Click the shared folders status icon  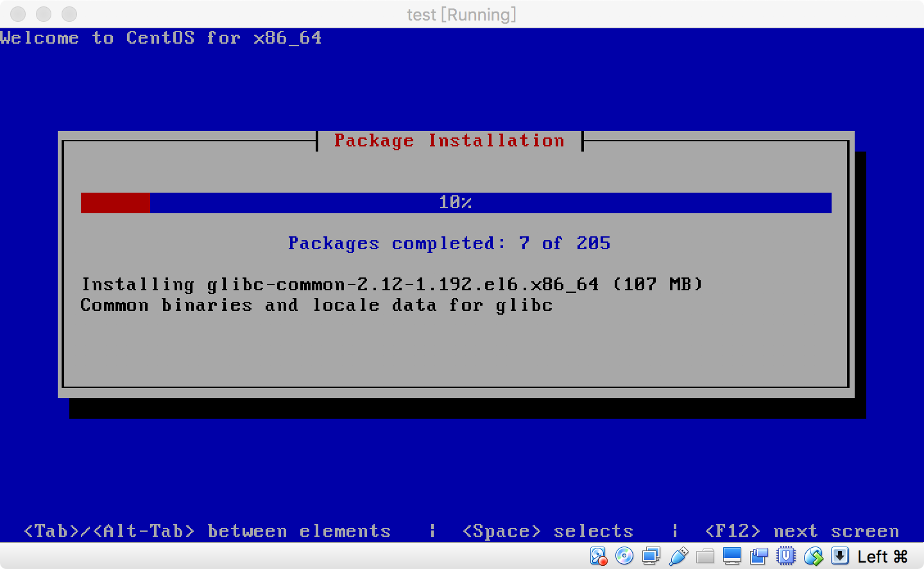click(x=705, y=556)
